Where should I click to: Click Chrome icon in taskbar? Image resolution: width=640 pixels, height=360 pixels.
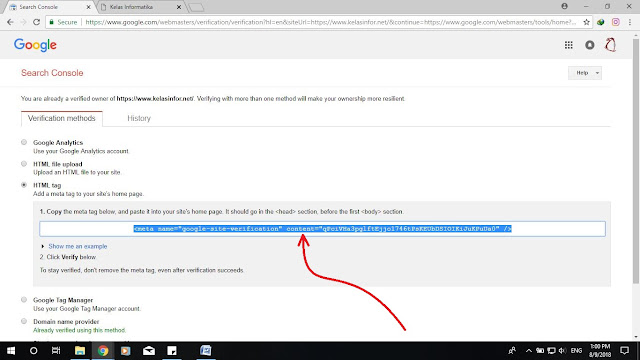point(103,351)
